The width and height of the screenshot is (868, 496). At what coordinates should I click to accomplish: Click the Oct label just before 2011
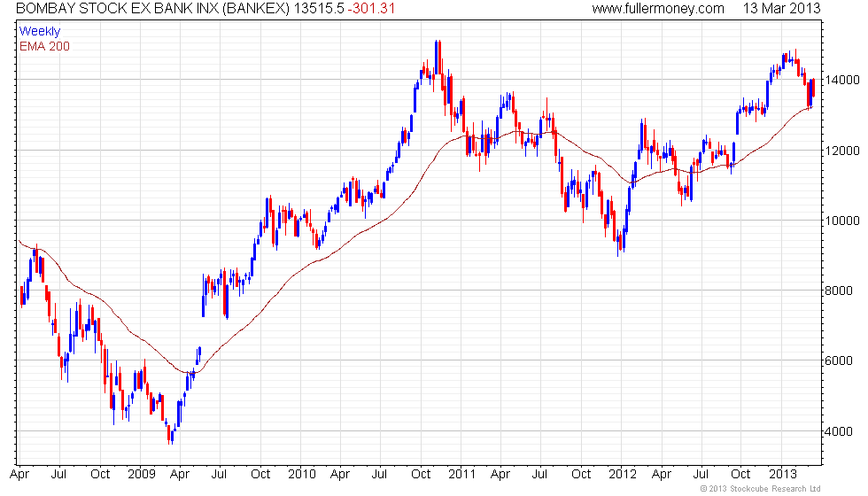point(421,474)
